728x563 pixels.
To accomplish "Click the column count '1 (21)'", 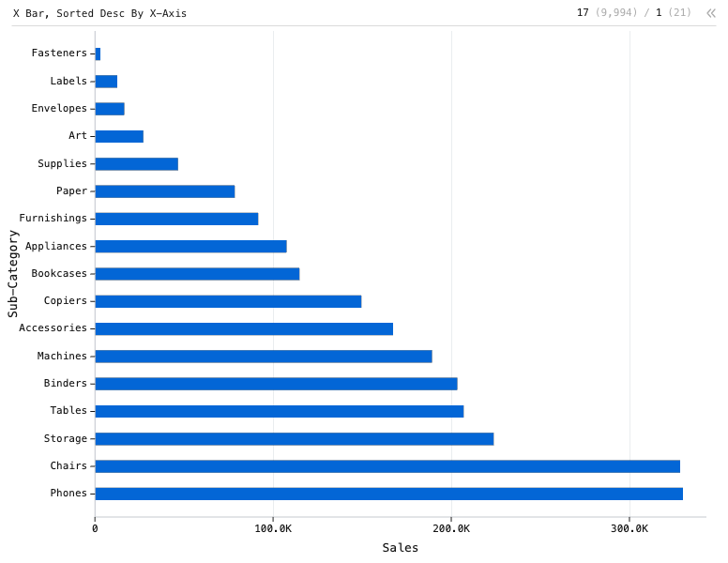I will coord(674,12).
